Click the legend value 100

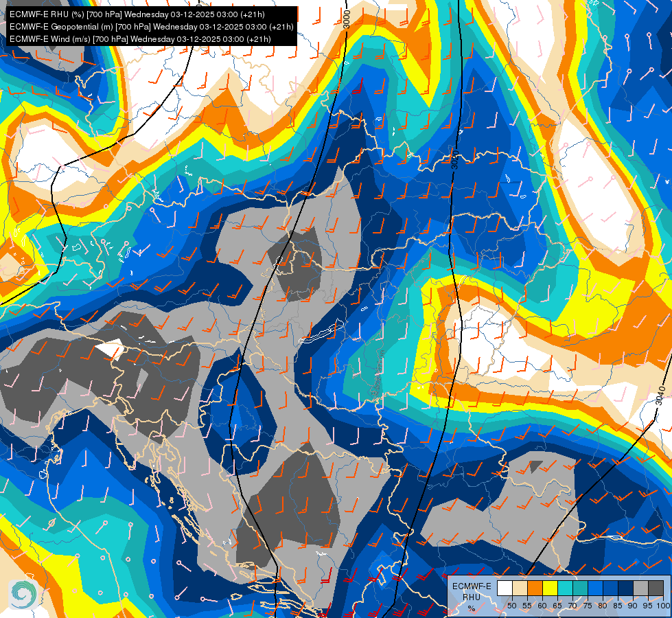(664, 606)
